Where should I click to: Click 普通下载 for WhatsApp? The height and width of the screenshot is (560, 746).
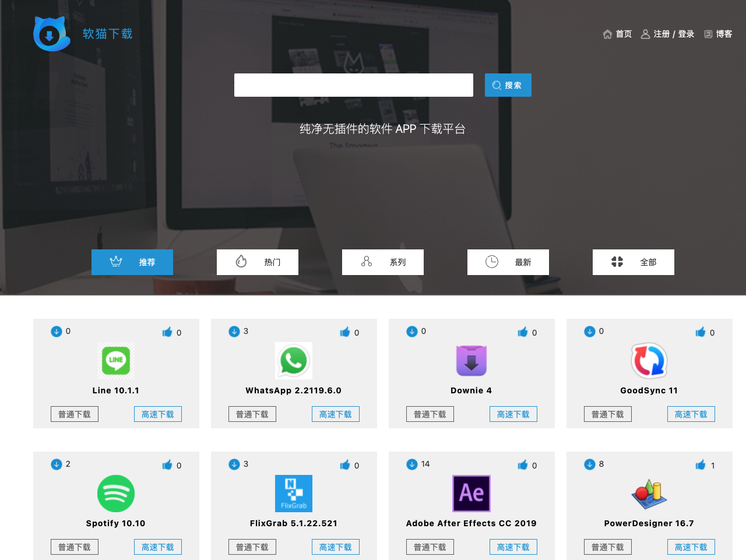click(x=252, y=414)
